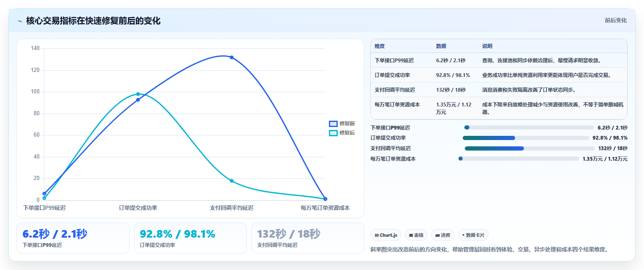This screenshot has width=644, height=270.
Task: Click the 修复后 data point at 支付回调平均延迟
Action: tap(232, 181)
